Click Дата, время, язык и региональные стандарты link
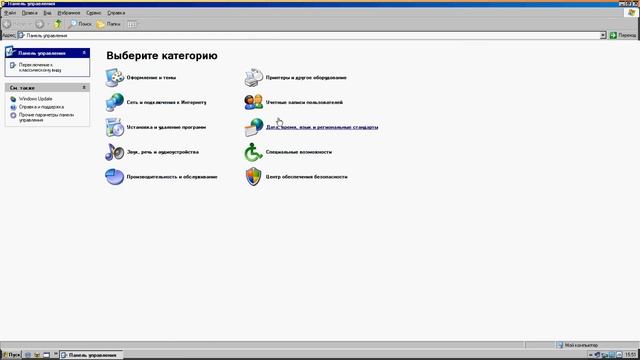This screenshot has width=640, height=360. tap(322, 127)
